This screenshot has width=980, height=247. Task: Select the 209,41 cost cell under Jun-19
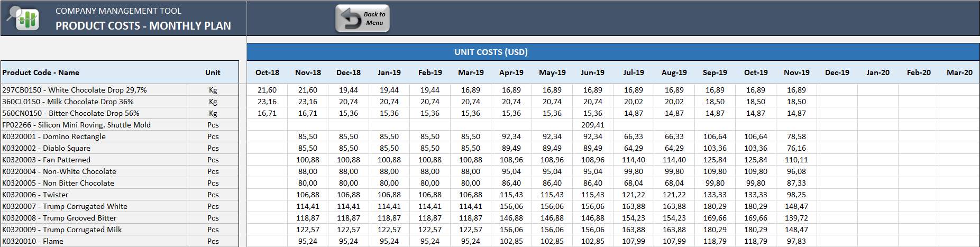tap(592, 125)
